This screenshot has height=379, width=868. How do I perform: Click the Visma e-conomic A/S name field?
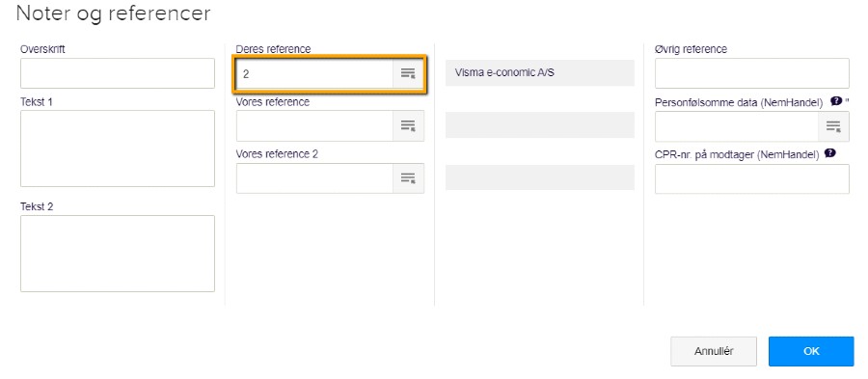[x=540, y=72]
